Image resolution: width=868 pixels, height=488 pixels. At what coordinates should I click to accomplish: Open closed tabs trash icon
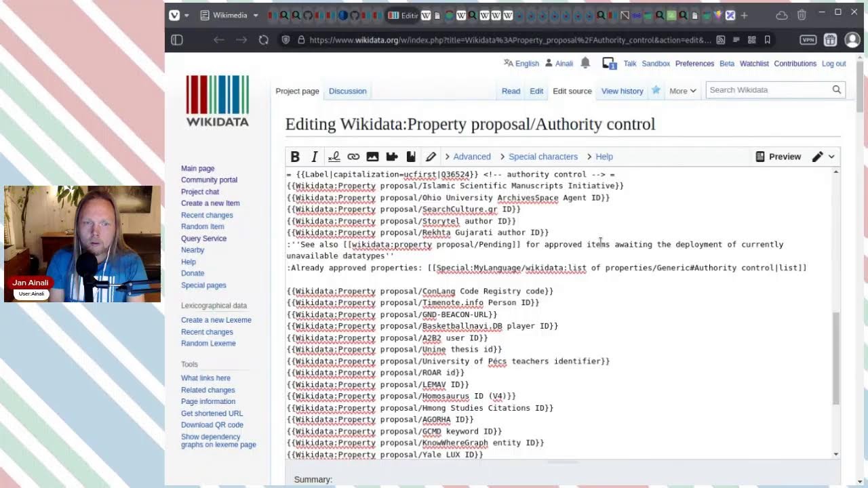click(x=802, y=15)
